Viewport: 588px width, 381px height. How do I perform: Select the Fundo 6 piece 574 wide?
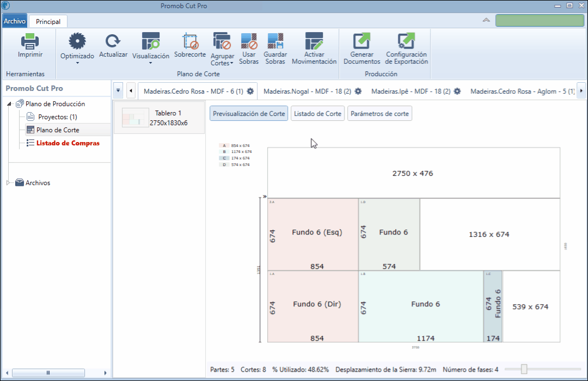(389, 235)
